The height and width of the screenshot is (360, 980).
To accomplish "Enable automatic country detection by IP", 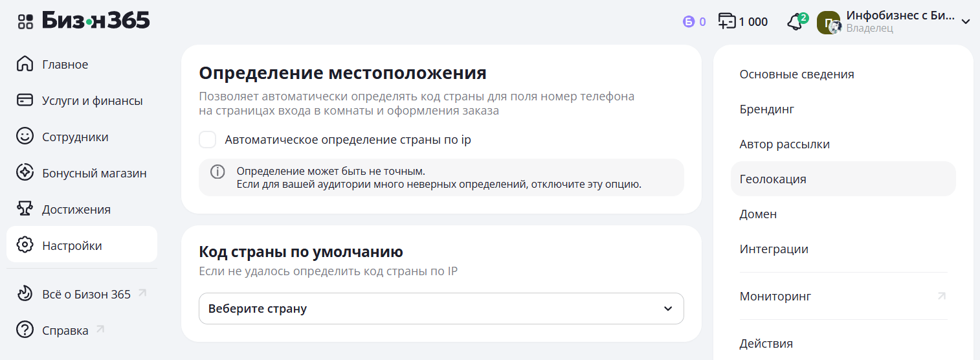I will 208,140.
